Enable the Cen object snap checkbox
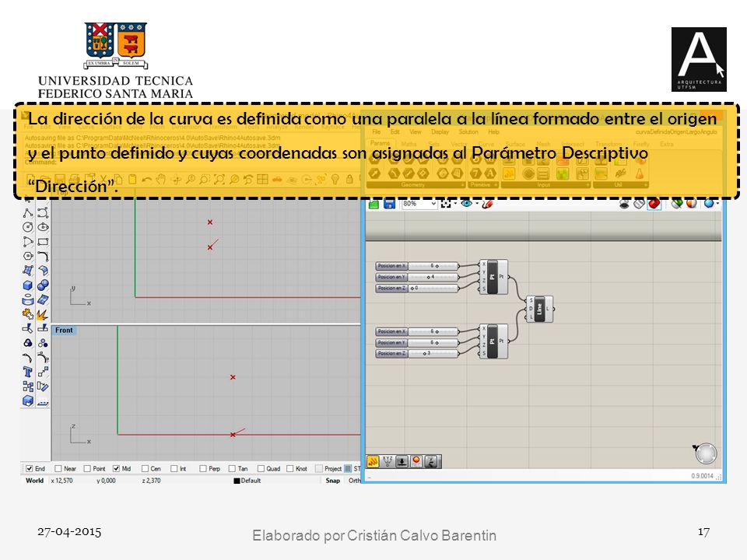This screenshot has width=747, height=560. coord(146,468)
